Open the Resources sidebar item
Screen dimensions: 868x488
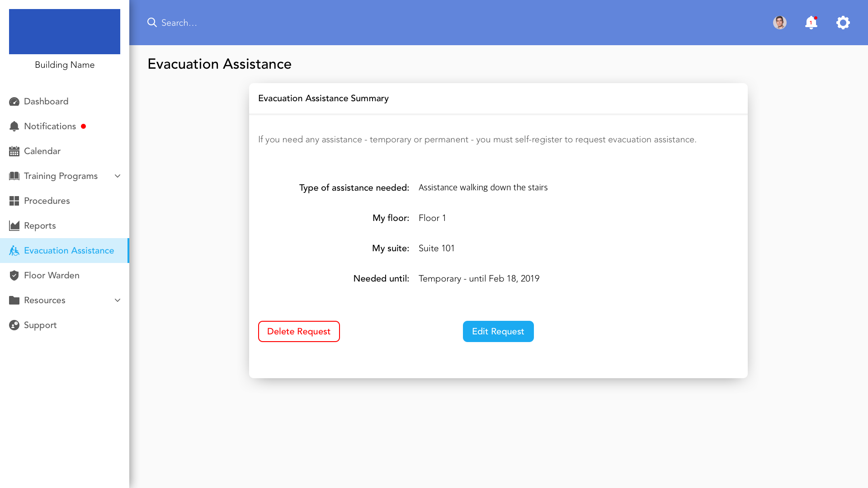pos(44,300)
